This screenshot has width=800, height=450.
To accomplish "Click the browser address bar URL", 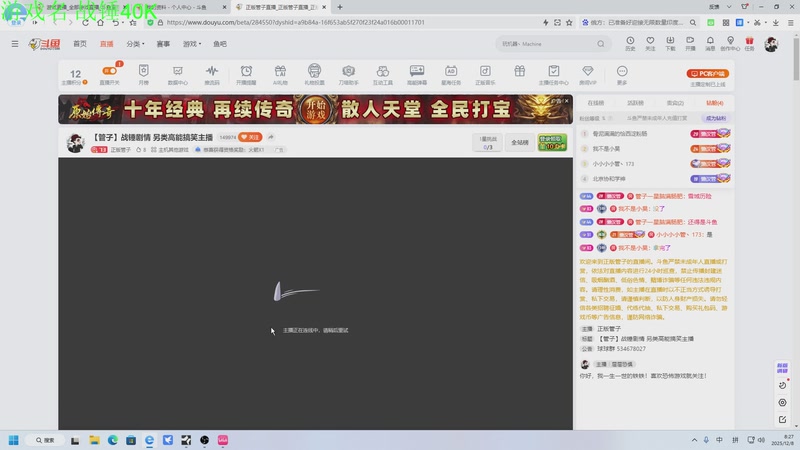I will click(x=295, y=22).
